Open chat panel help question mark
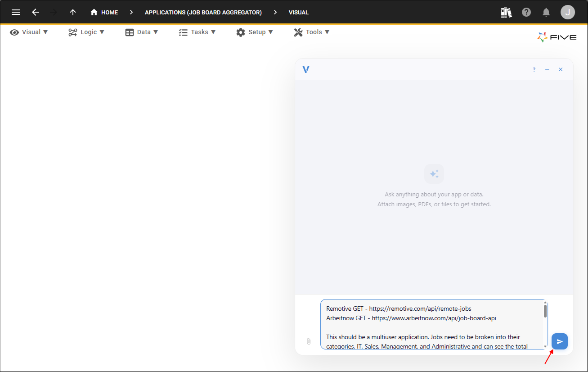The width and height of the screenshot is (588, 372). (534, 69)
